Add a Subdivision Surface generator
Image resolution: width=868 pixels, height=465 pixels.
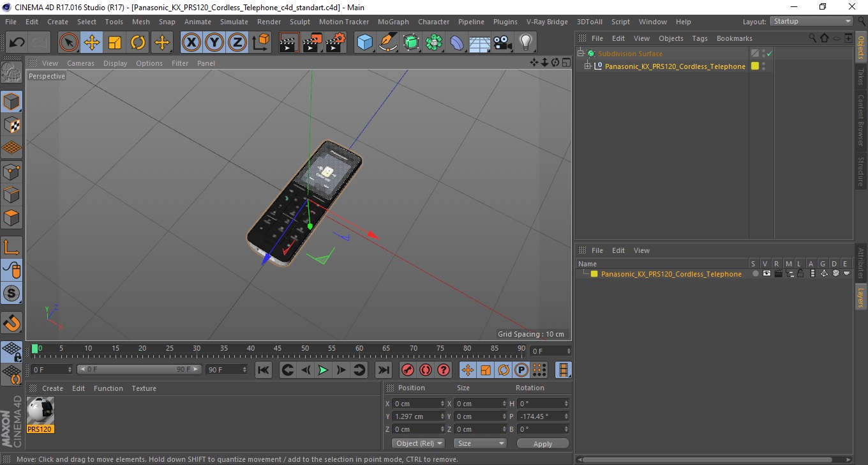click(x=411, y=43)
